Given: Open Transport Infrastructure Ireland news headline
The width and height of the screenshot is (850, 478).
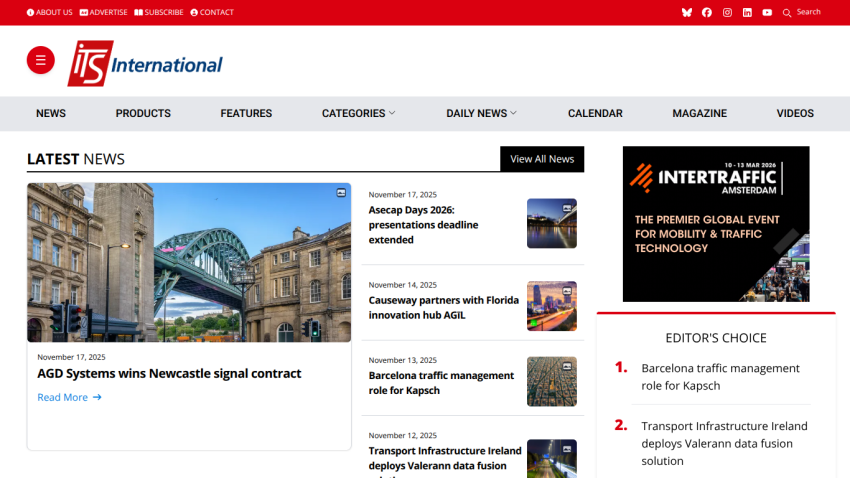Looking at the screenshot, I should [x=445, y=461].
